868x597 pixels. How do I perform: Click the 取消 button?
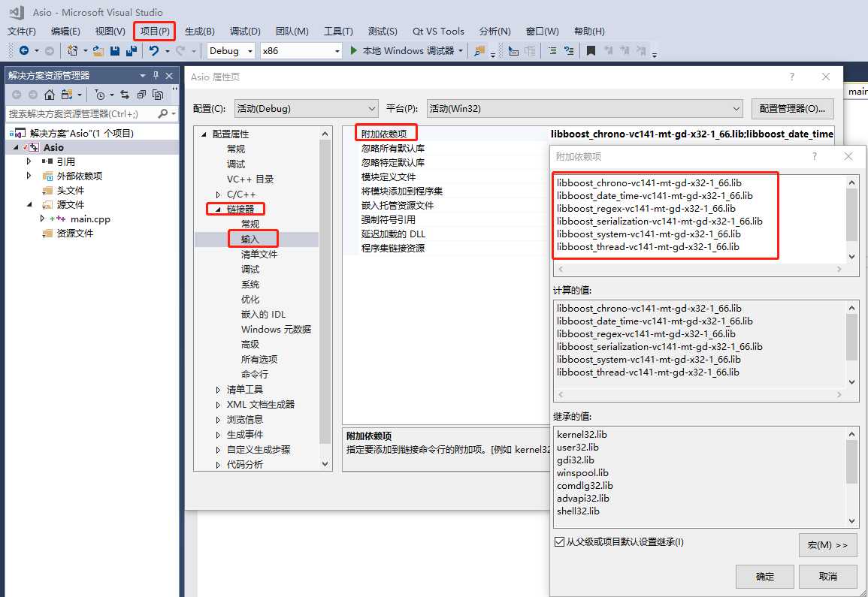point(827,577)
